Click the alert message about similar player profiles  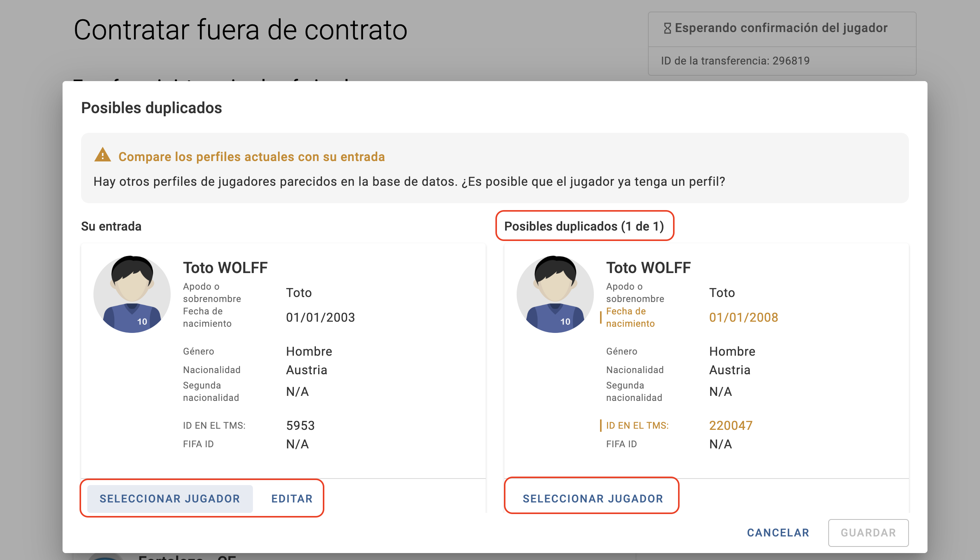[x=409, y=181]
